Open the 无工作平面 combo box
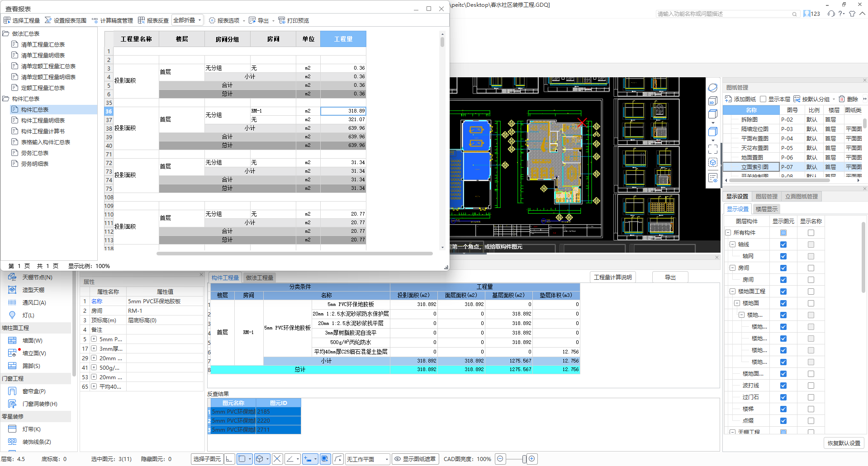The width and height of the screenshot is (868, 466). [367, 459]
